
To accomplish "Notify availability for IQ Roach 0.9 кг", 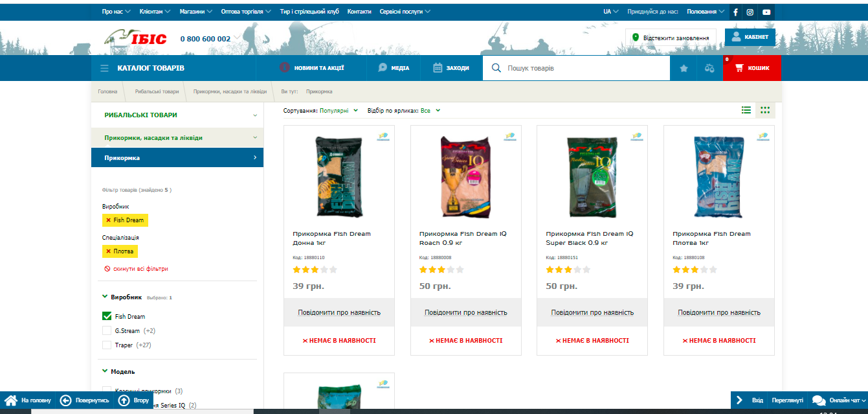I will 466,312.
